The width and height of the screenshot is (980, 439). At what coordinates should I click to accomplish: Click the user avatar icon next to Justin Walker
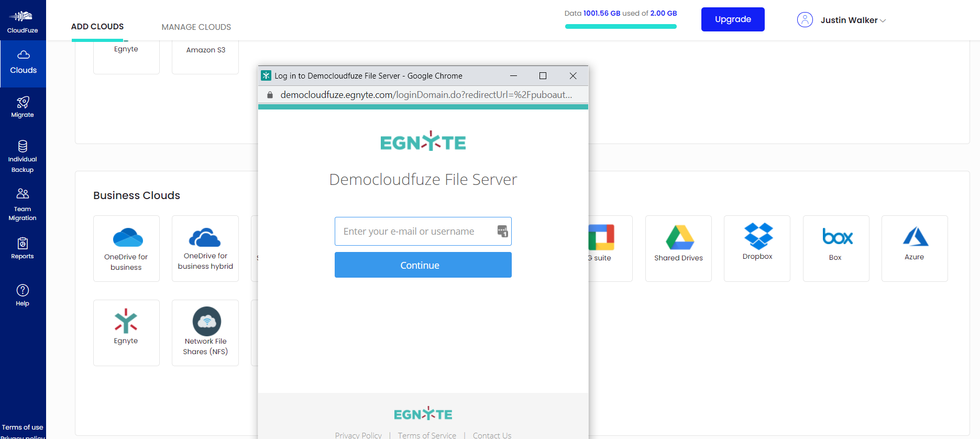[x=805, y=20]
